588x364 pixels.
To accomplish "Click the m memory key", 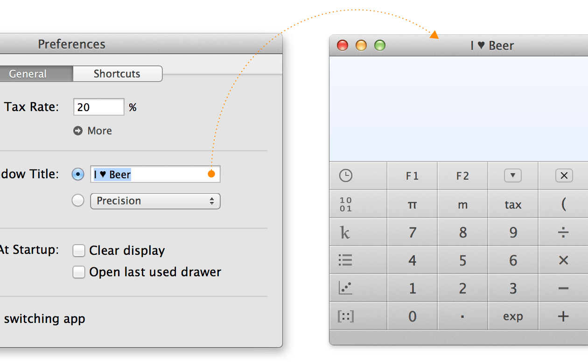I will click(x=462, y=204).
